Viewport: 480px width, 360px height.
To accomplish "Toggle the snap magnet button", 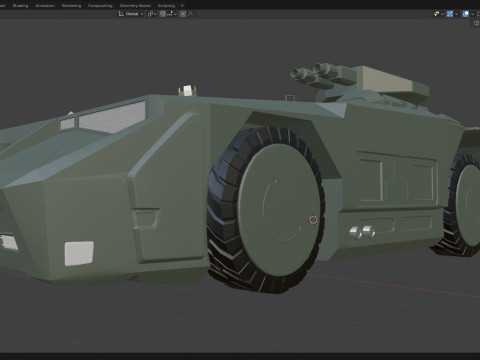I will tap(163, 14).
